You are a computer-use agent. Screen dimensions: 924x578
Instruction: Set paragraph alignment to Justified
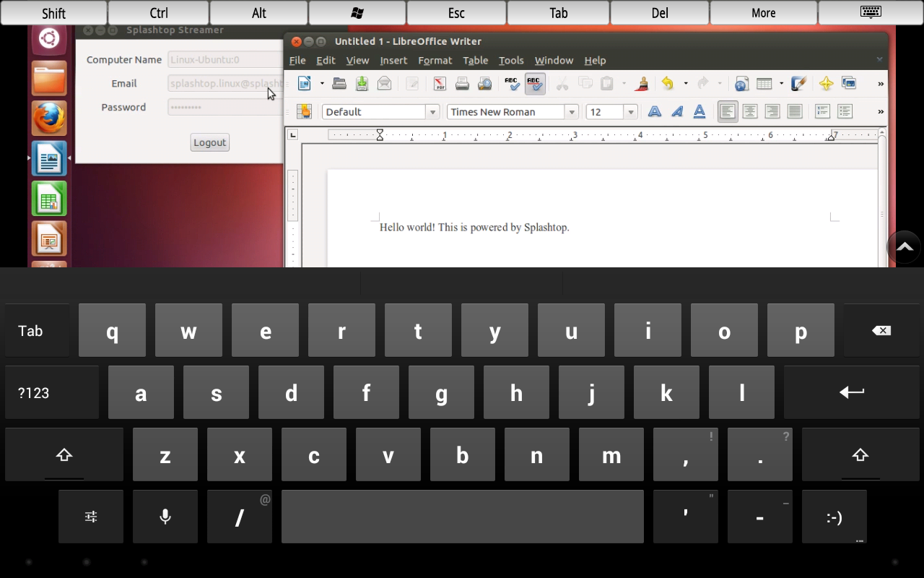pos(795,111)
